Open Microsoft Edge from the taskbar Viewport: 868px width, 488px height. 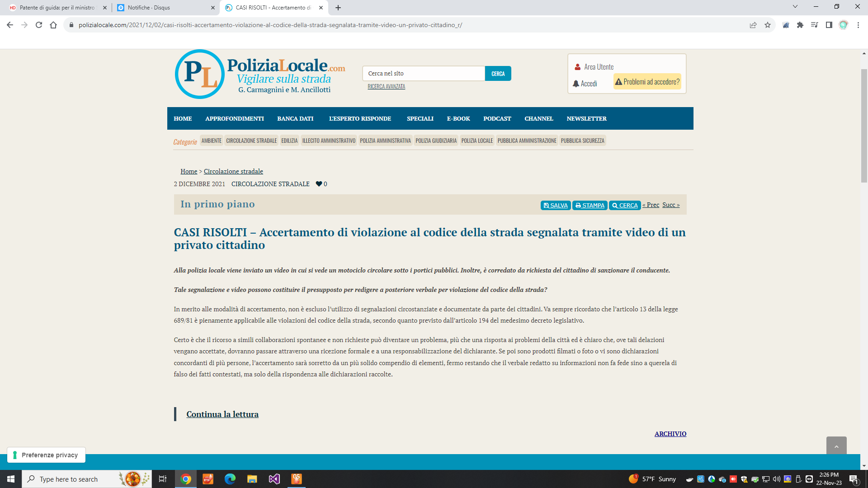[x=230, y=479]
